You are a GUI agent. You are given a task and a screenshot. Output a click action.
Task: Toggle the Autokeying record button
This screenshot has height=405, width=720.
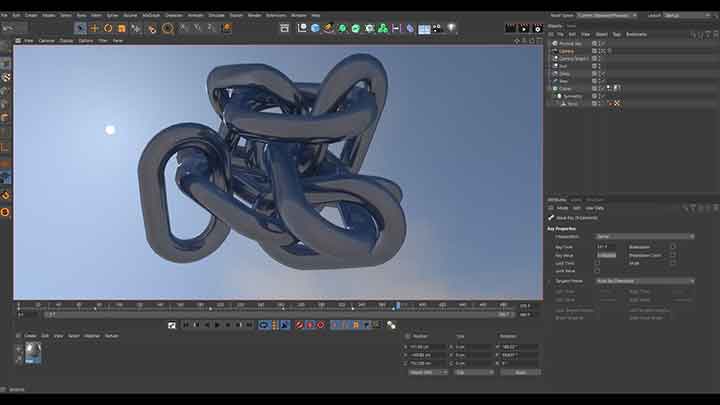(x=310, y=325)
